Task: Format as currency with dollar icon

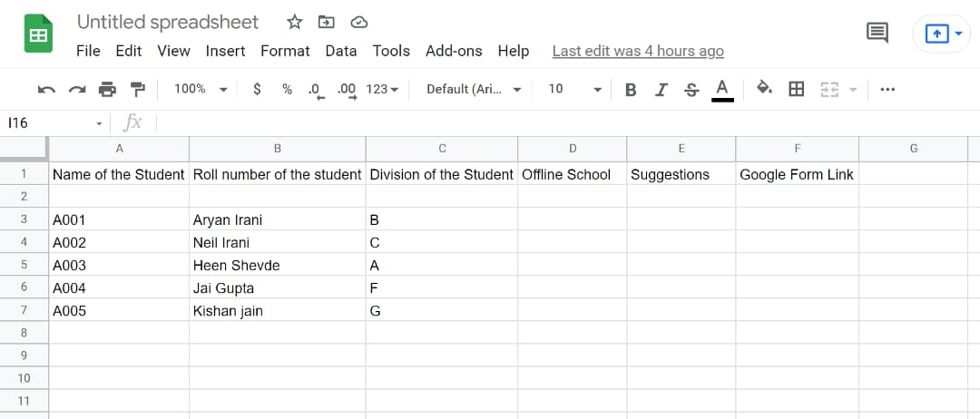Action: click(257, 89)
